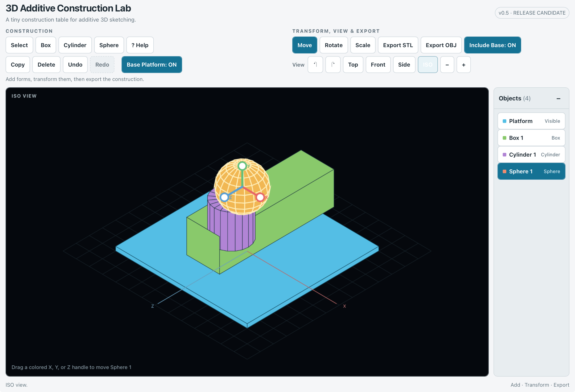
Task: Click the purple Cylinder 1 color swatch
Action: coord(504,155)
